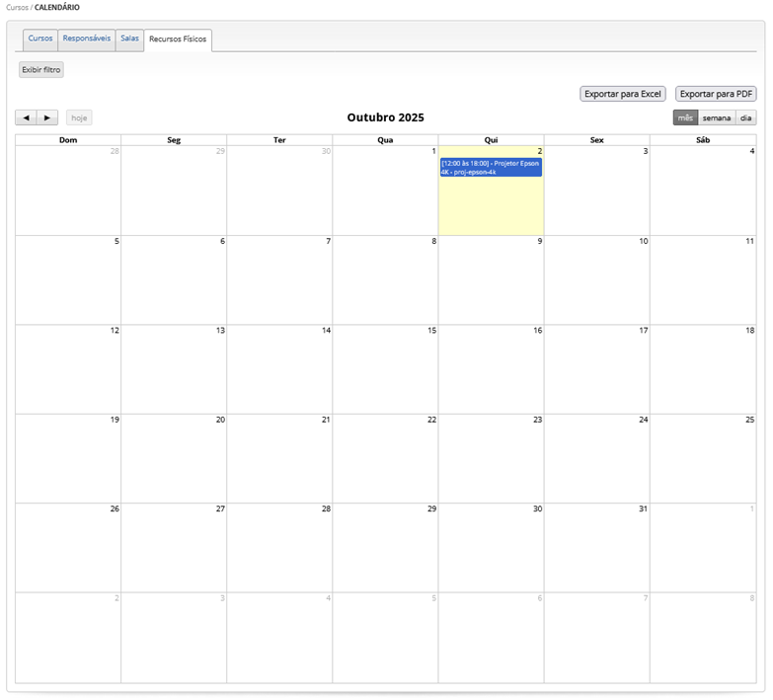Click the hoje button
The width and height of the screenshot is (773, 700).
79,117
